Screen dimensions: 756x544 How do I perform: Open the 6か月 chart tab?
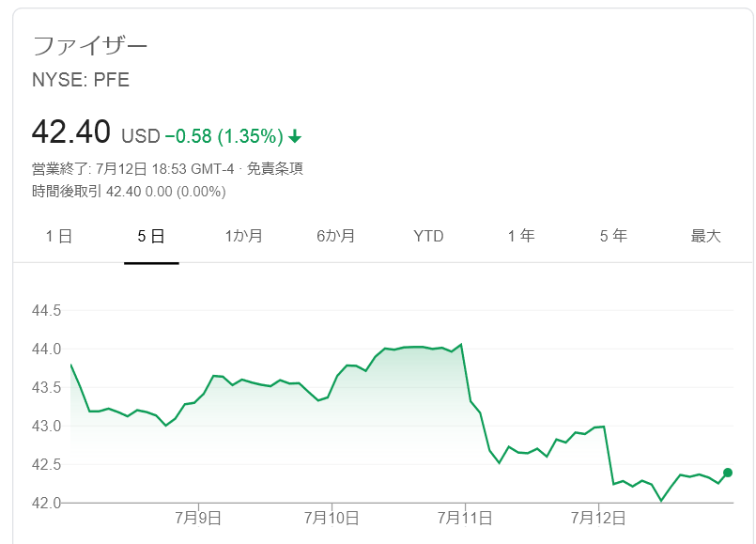tap(335, 236)
